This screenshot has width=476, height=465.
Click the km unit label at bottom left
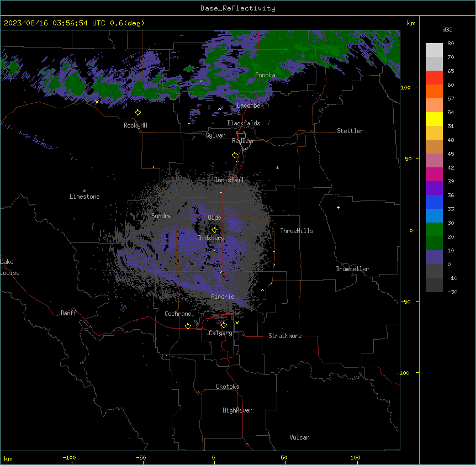tap(8, 459)
